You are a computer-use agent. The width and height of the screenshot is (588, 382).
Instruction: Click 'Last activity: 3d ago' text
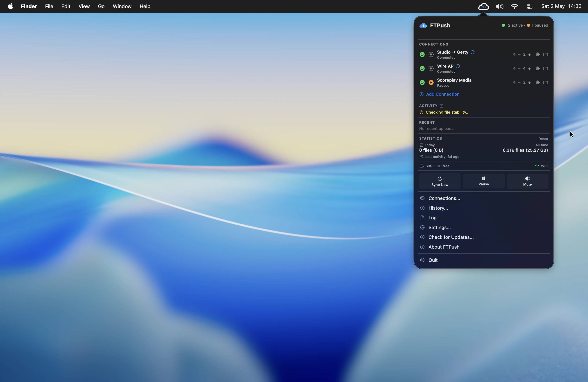coord(442,157)
